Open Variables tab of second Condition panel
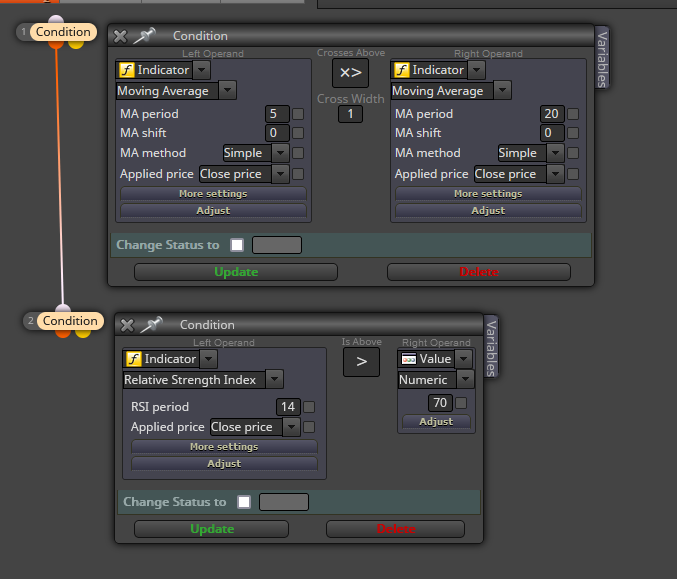The image size is (677, 579). (x=491, y=348)
